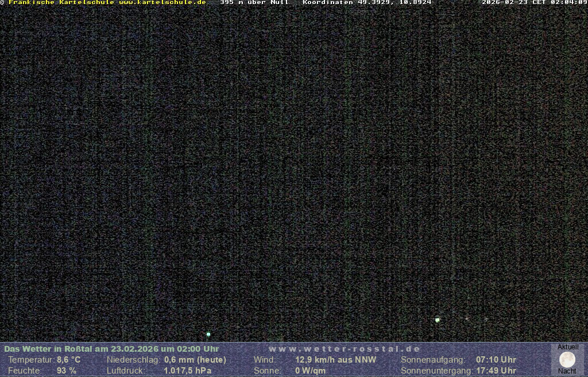Viewport: 588px width, 377px height.
Task: Click the Luftdruck value 1.017,5 hPa
Action: 188,371
